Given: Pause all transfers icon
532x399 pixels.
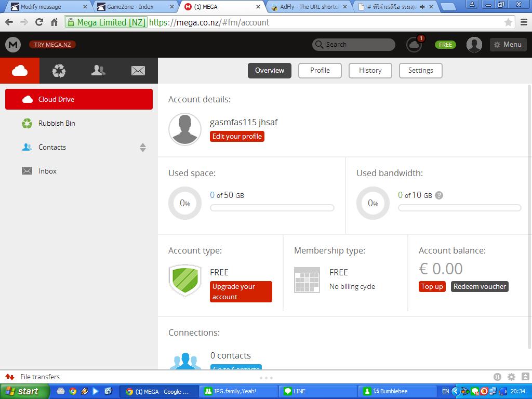Looking at the screenshot, I should pos(497,377).
